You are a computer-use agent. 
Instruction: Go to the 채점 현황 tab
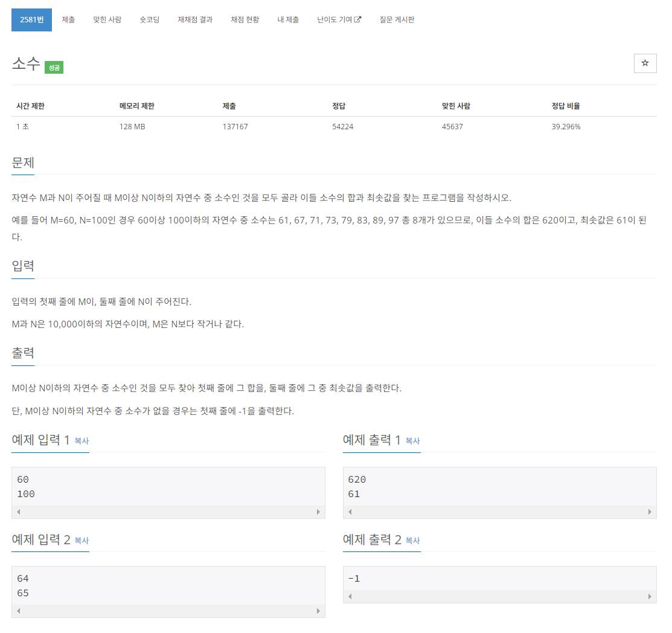pyautogui.click(x=245, y=20)
